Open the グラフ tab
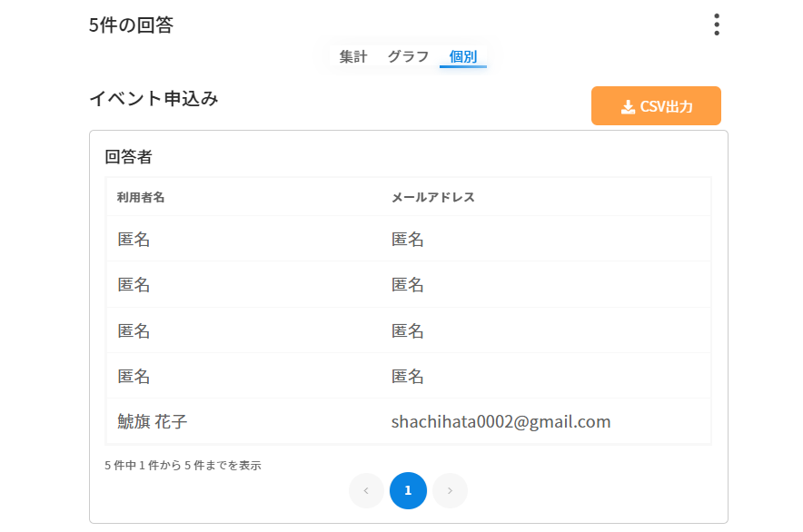This screenshot has height=532, width=803. pos(408,56)
